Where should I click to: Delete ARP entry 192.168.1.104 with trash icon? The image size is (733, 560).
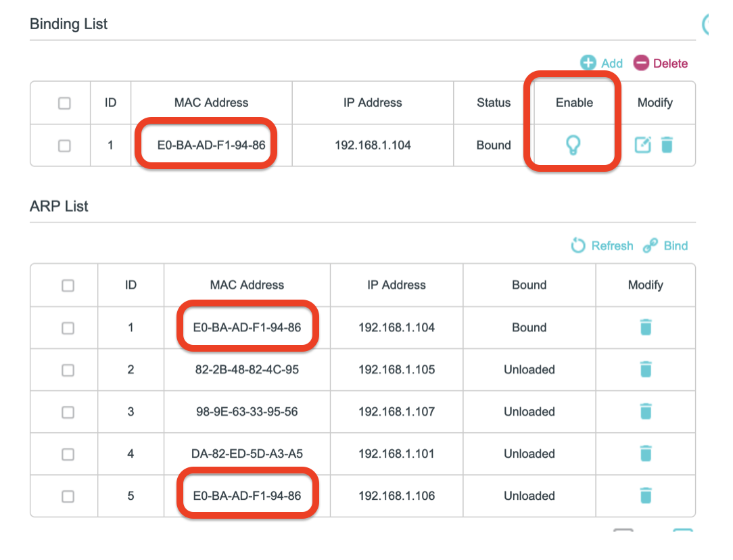click(x=645, y=327)
